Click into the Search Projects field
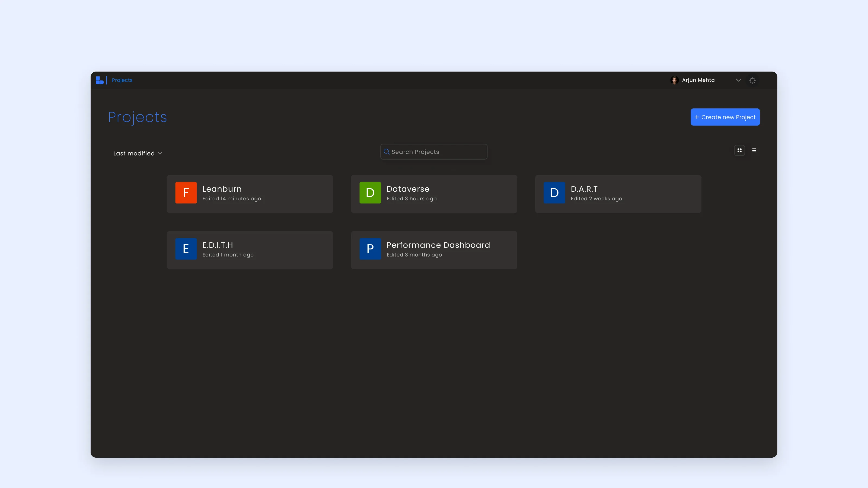Image resolution: width=868 pixels, height=488 pixels. [434, 152]
